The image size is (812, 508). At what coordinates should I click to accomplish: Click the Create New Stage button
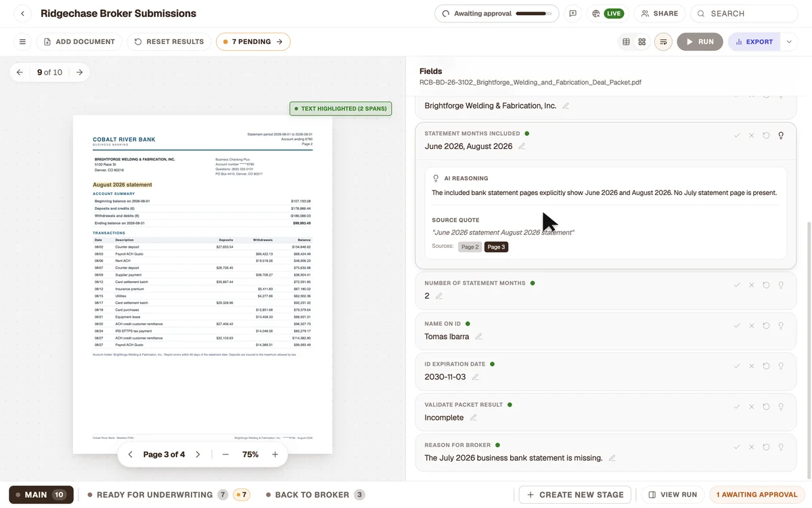coord(575,494)
